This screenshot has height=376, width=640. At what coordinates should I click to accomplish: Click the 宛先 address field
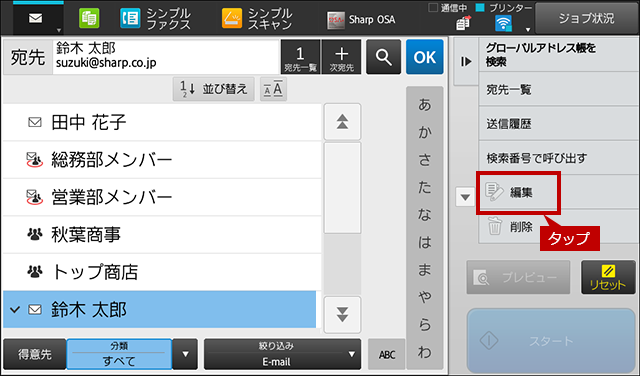coord(166,57)
